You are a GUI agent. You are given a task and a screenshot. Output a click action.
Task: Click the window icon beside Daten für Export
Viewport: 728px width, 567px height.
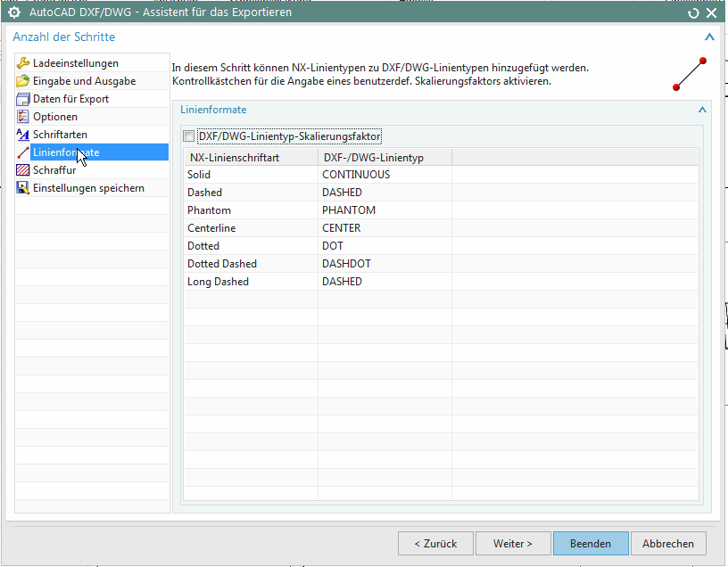click(x=23, y=99)
